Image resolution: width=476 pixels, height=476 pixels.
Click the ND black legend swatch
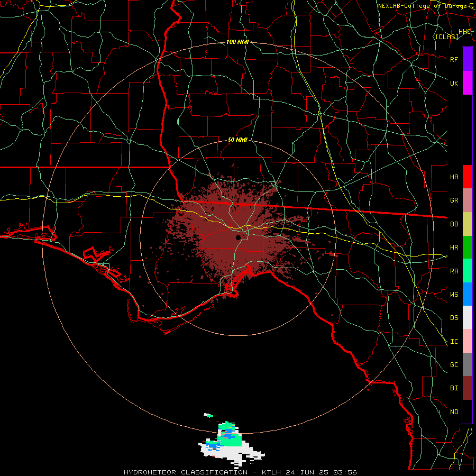pyautogui.click(x=467, y=411)
